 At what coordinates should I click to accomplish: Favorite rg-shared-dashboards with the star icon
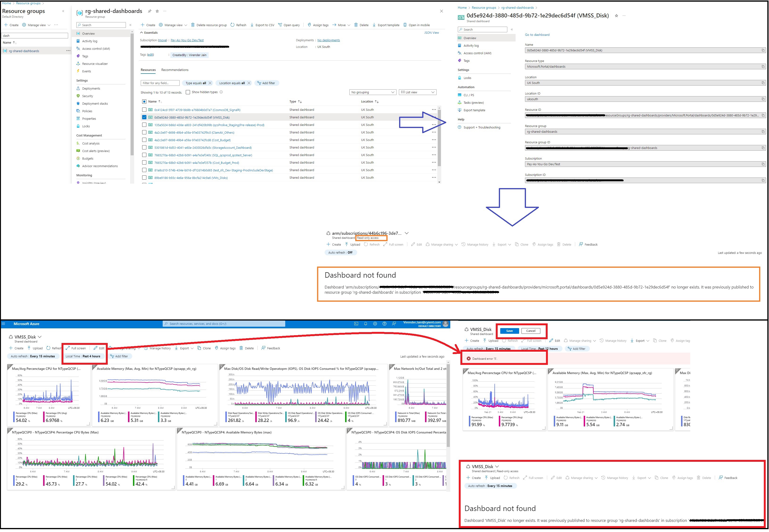(x=157, y=11)
